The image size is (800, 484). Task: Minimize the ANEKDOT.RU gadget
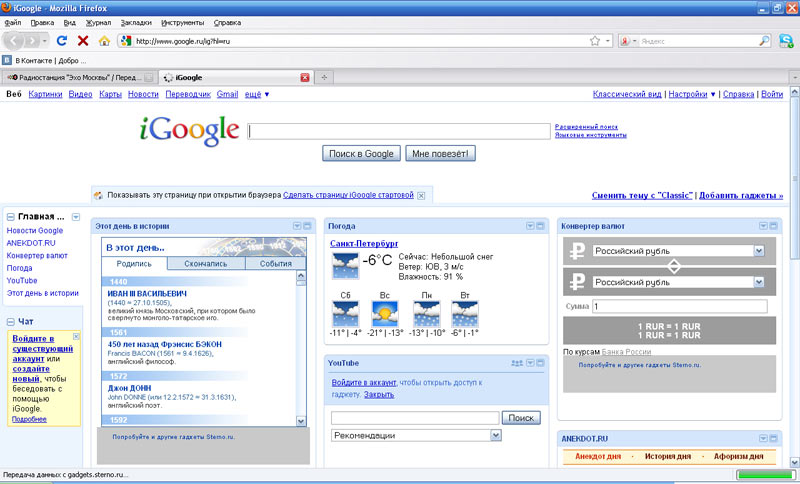click(773, 439)
